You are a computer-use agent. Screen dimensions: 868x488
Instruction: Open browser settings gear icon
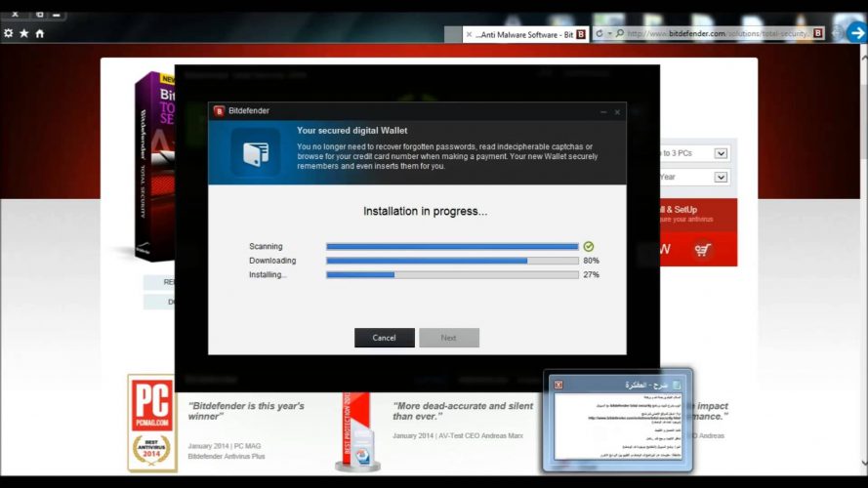pos(9,33)
